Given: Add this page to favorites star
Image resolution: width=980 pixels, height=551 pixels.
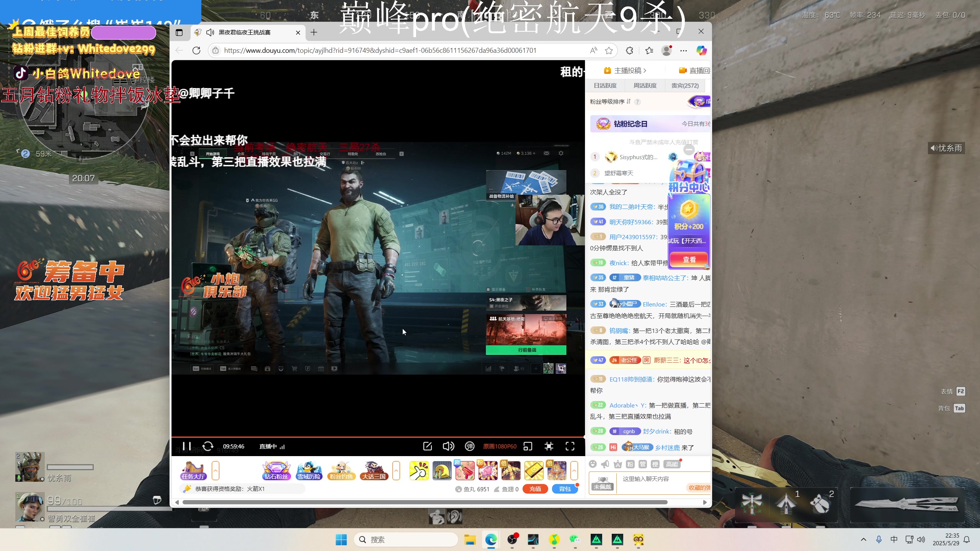Looking at the screenshot, I should (x=609, y=51).
